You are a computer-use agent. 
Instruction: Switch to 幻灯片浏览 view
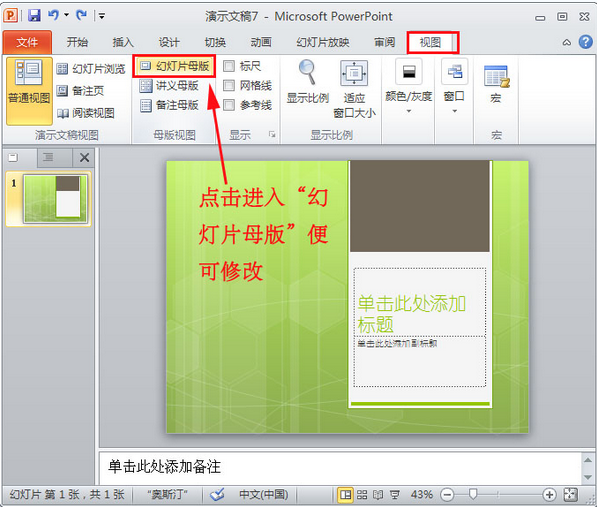coord(91,69)
